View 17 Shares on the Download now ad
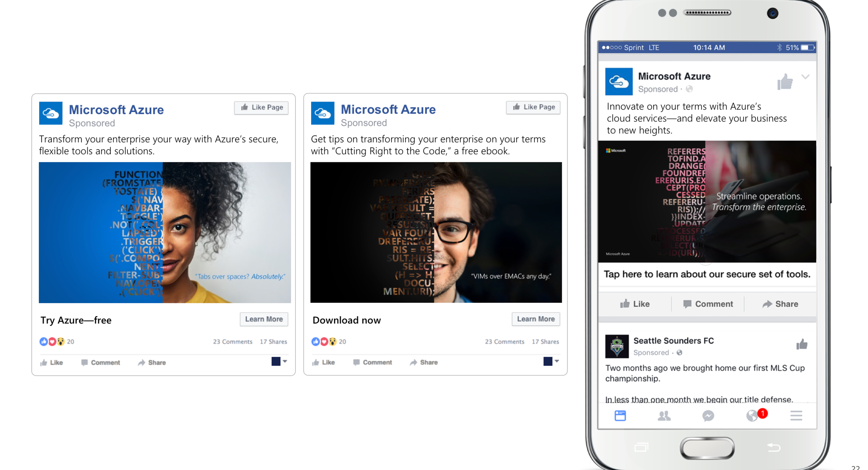 (x=545, y=342)
